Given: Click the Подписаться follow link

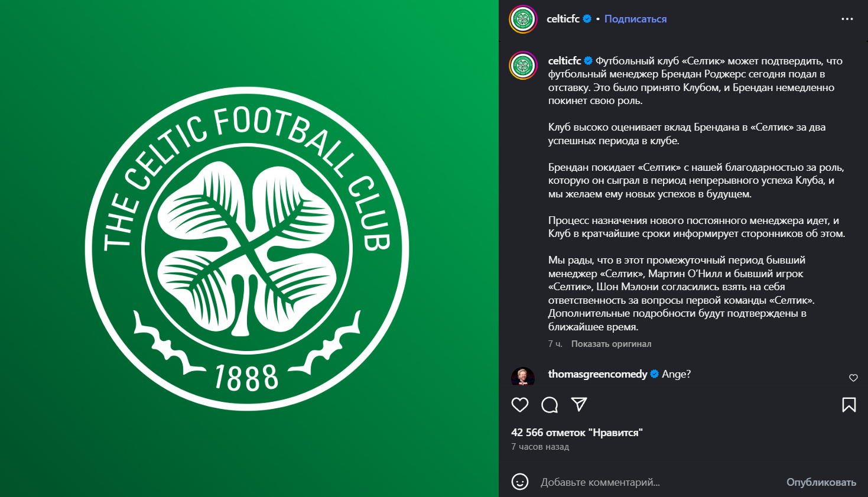Looking at the screenshot, I should pyautogui.click(x=635, y=19).
